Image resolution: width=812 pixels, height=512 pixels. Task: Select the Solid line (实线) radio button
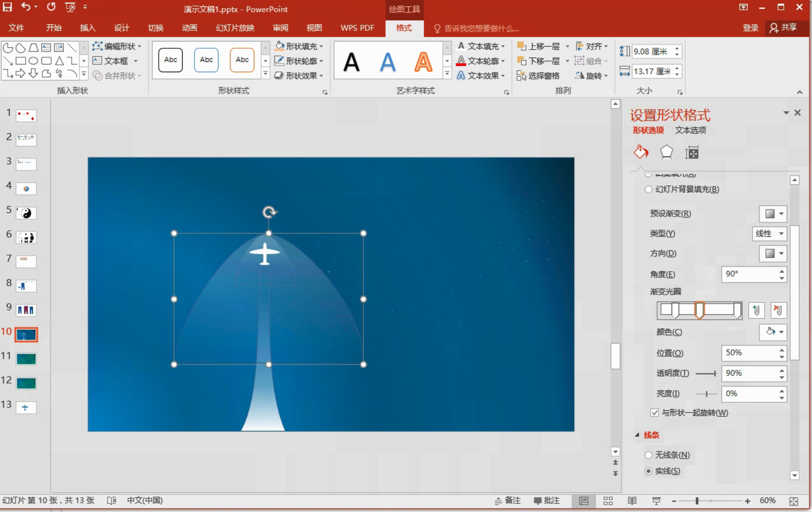648,471
